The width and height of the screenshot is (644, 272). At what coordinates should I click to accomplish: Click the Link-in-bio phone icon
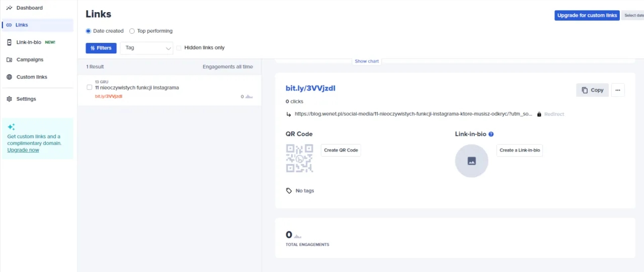coord(9,42)
